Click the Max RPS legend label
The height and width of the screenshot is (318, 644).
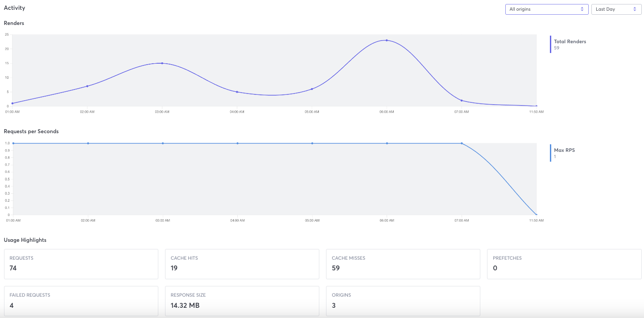pos(564,150)
